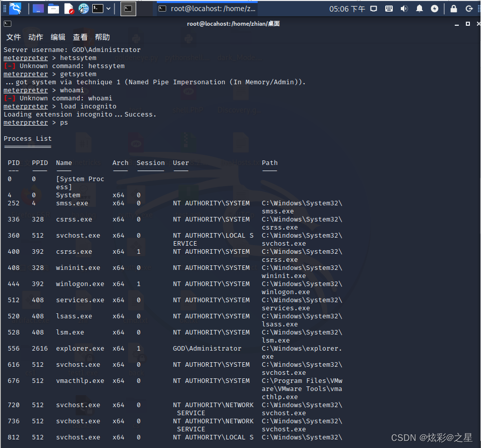Screen dimensions: 481x448
Task: Open the 编辑 menu
Action: point(58,37)
